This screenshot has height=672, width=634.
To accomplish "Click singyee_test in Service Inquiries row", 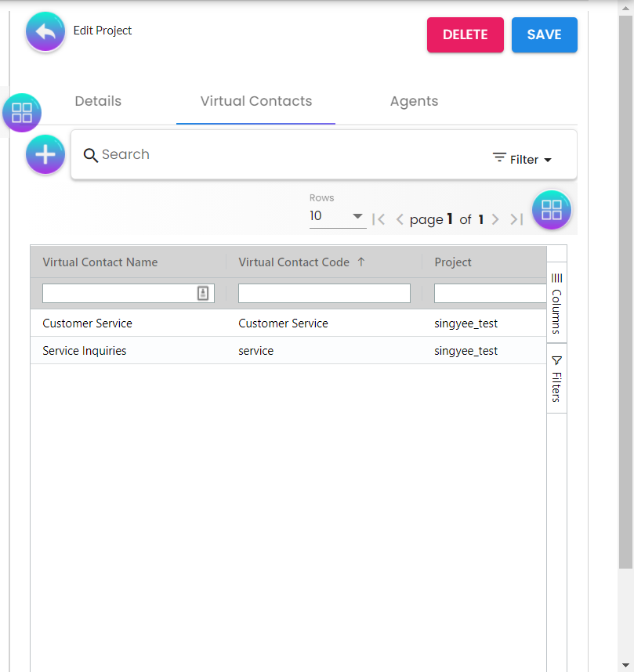I will [x=466, y=351].
